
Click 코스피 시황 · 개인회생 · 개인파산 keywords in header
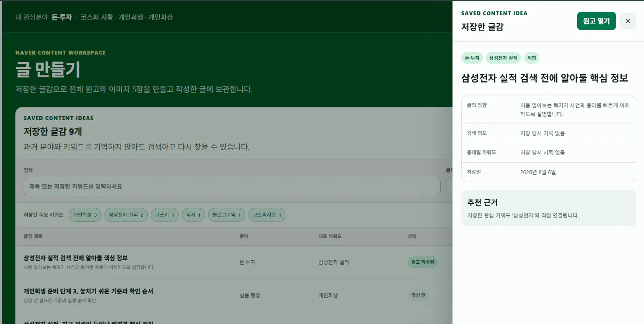pyautogui.click(x=127, y=17)
